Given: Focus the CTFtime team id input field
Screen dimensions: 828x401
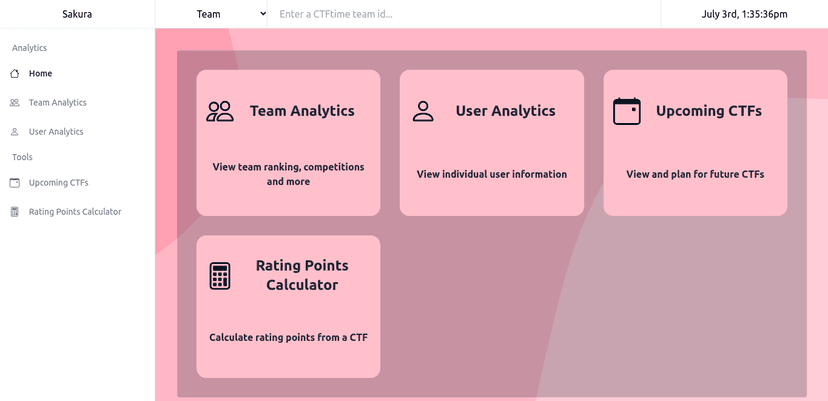Looking at the screenshot, I should (464, 14).
